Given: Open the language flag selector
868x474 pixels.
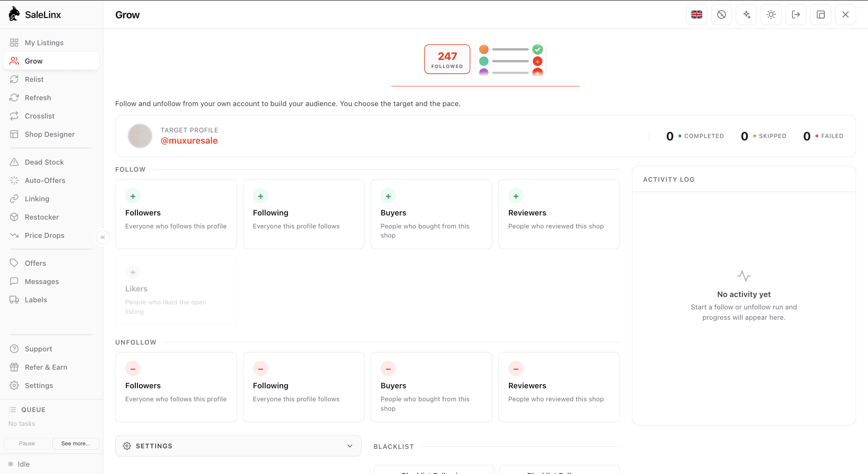Looking at the screenshot, I should coord(696,14).
